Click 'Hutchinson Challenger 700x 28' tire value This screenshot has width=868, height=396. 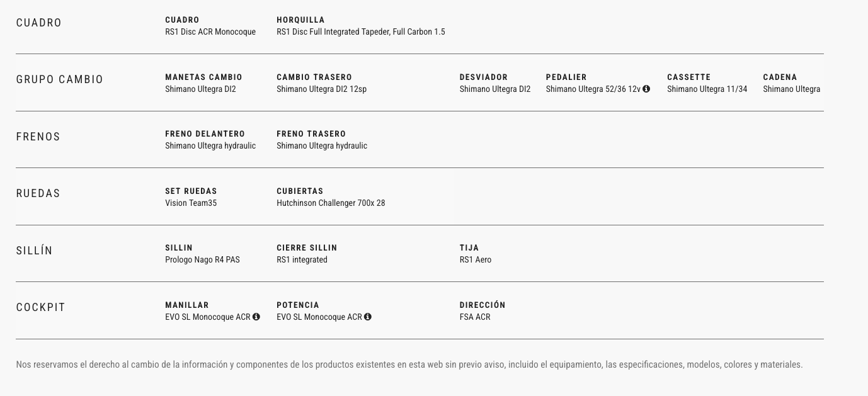tap(331, 203)
